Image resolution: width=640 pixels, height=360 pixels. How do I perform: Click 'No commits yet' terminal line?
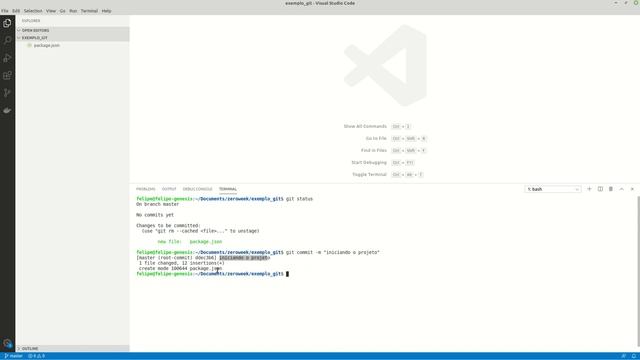155,215
